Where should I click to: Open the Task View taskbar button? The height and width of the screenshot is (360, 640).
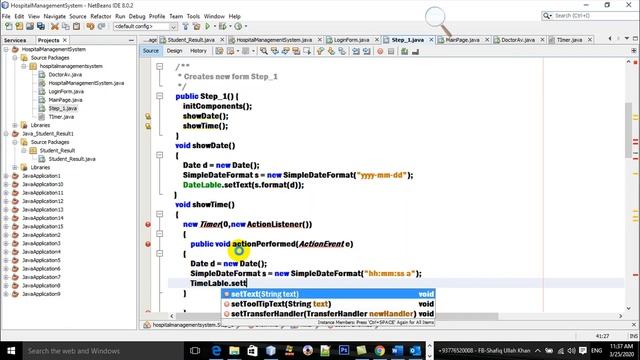(195, 351)
